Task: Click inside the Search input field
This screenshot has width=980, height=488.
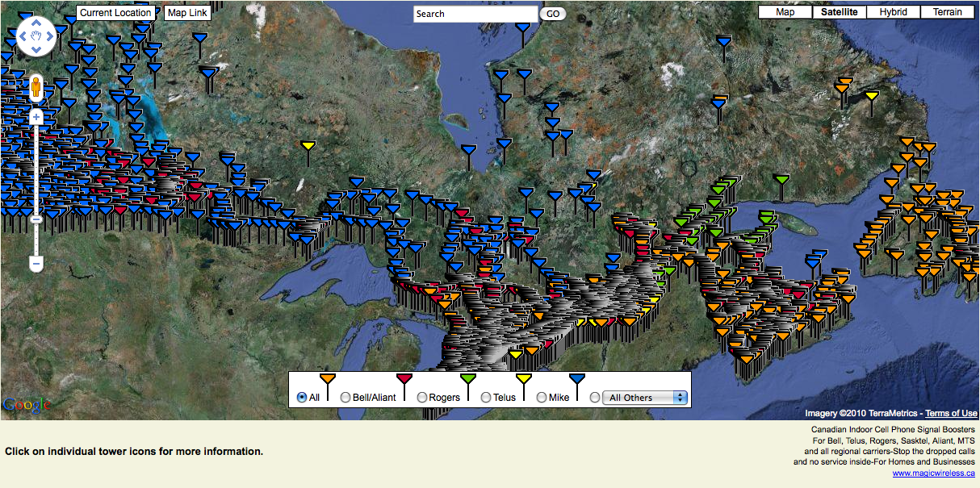Action: (475, 14)
